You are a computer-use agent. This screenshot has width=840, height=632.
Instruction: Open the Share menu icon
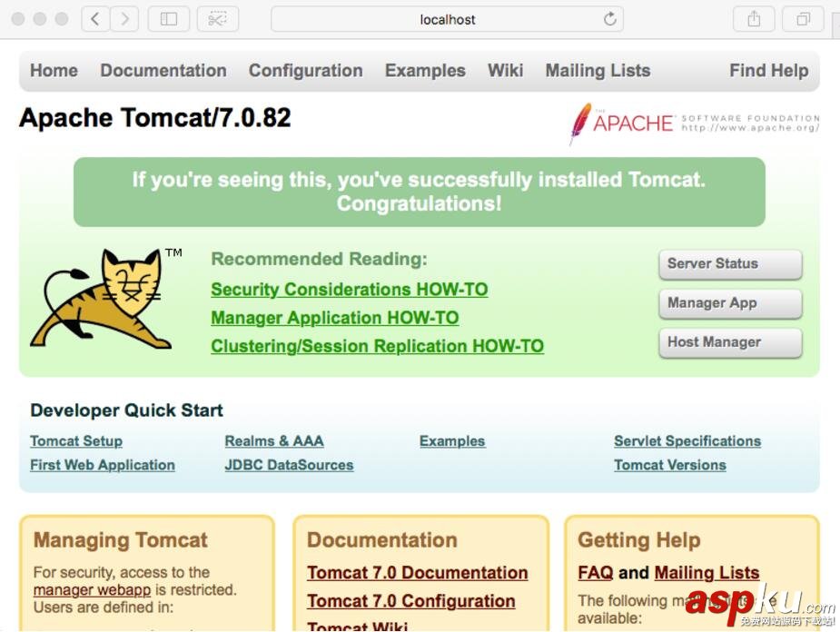pyautogui.click(x=754, y=18)
